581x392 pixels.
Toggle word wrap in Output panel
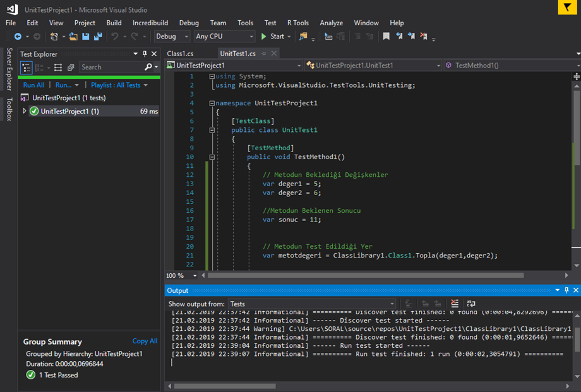pyautogui.click(x=471, y=304)
